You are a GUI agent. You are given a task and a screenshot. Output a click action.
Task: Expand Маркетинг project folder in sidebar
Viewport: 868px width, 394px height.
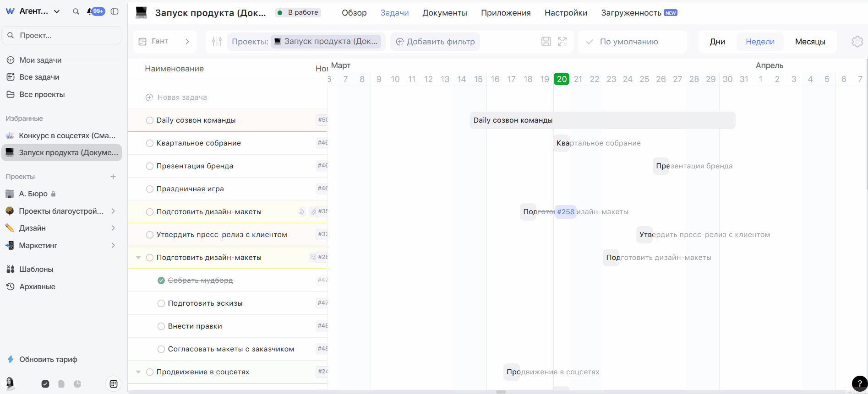(x=113, y=245)
